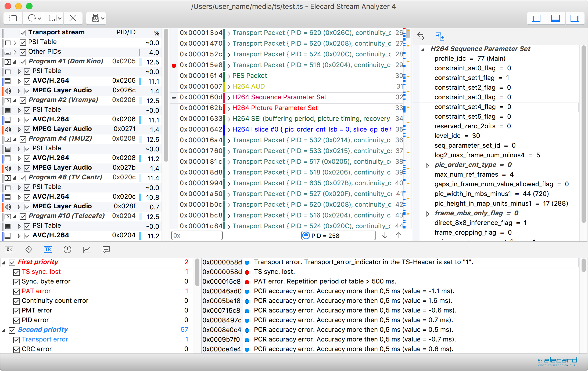This screenshot has height=371, width=588.
Task: Open the hex view tab icon
Action: click(x=9, y=249)
